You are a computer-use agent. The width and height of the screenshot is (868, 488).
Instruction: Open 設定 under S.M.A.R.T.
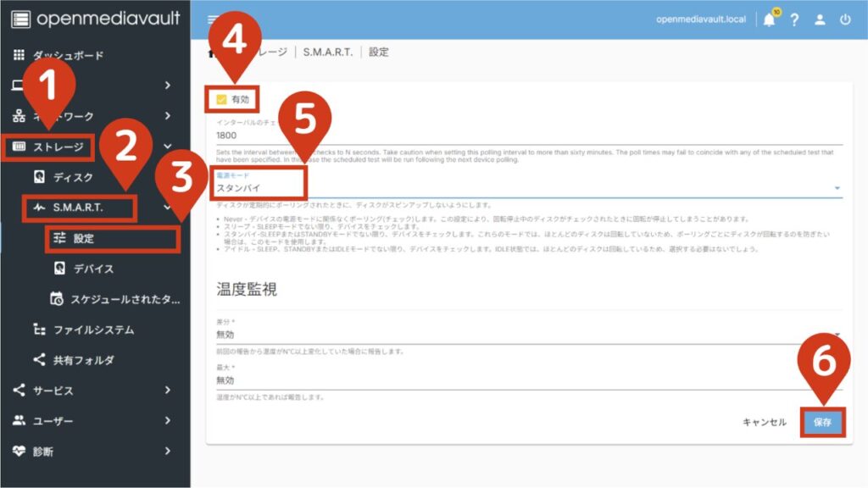pyautogui.click(x=84, y=238)
